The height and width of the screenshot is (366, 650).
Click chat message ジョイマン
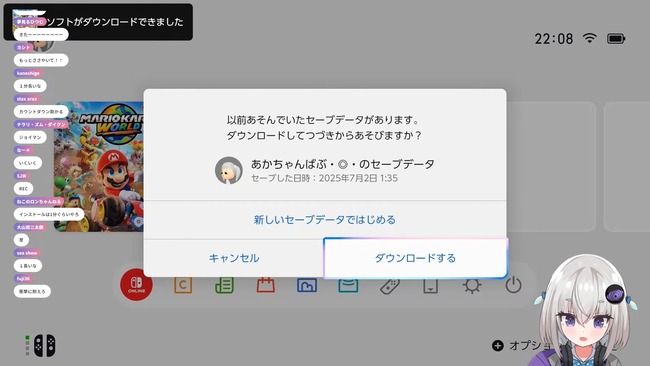coord(30,137)
